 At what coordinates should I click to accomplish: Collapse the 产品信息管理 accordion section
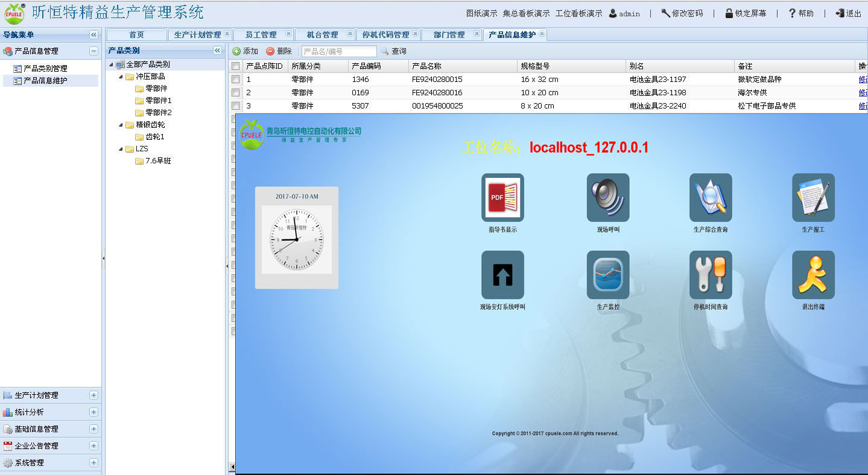[93, 51]
